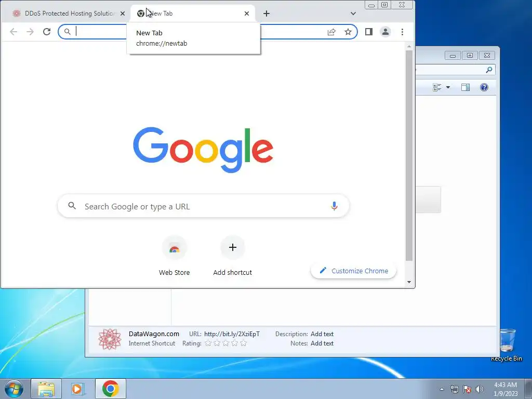The image size is (532, 399).
Task: Reload the page with the refresh icon
Action: coord(47,32)
